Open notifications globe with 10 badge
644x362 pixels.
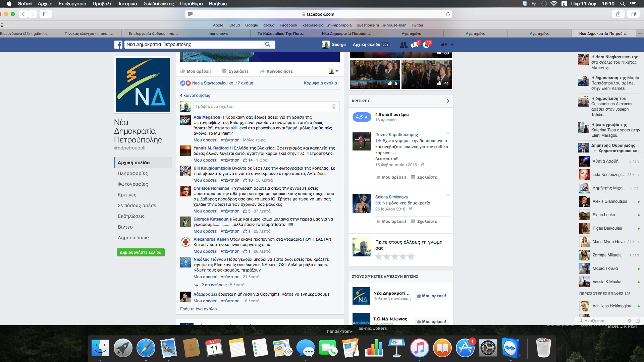(x=426, y=45)
